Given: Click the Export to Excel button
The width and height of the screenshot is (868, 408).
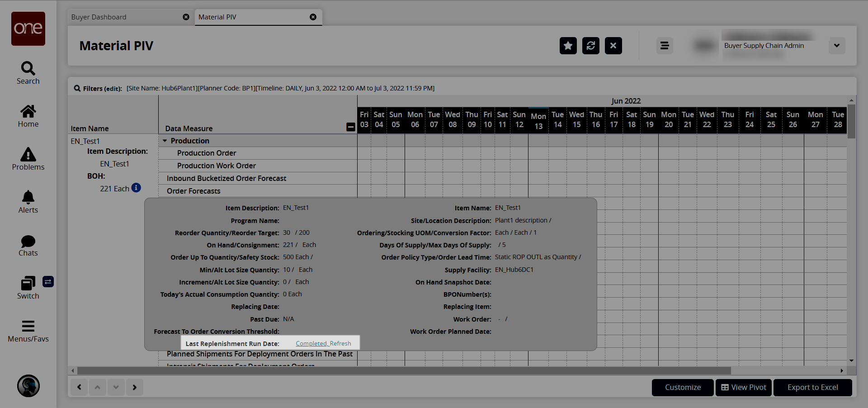Looking at the screenshot, I should tap(812, 388).
